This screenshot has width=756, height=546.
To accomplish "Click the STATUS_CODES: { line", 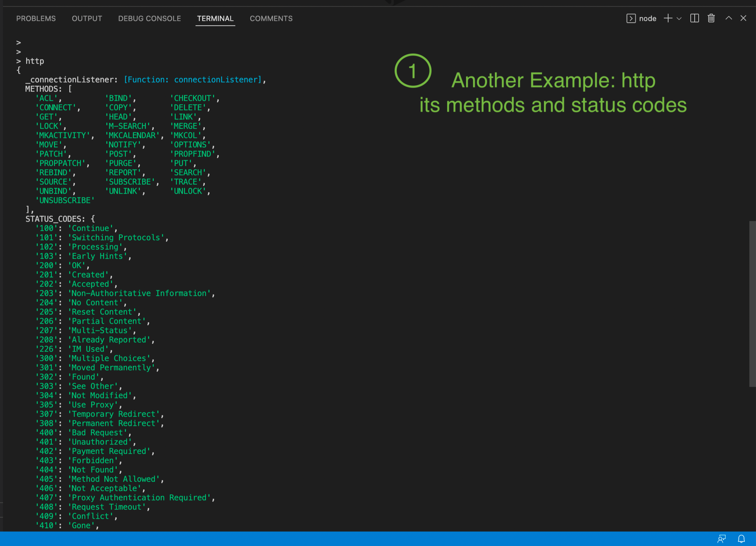I will click(x=60, y=219).
